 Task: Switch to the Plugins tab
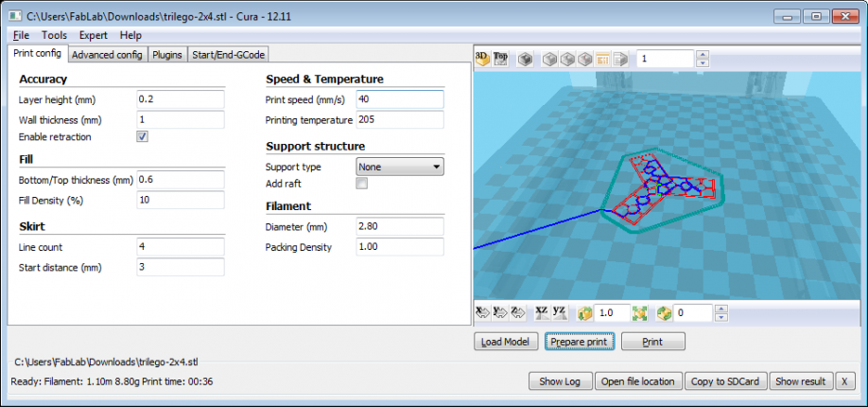[167, 55]
